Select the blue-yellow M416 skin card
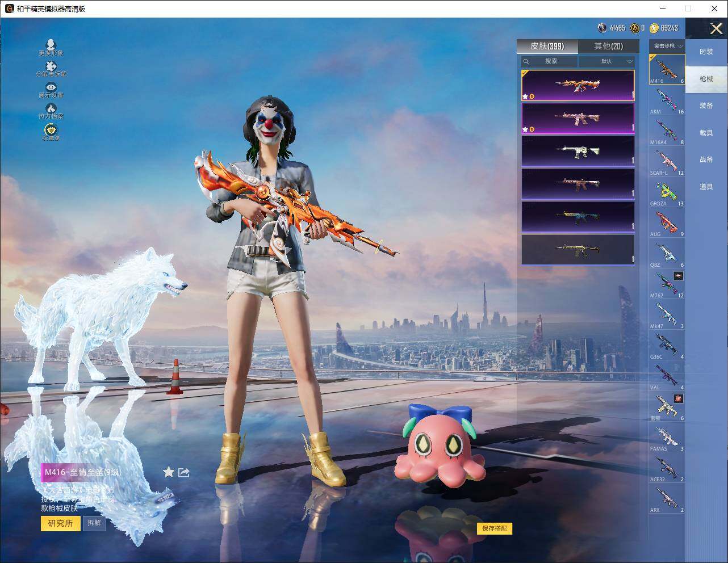The width and height of the screenshot is (728, 563). click(578, 217)
